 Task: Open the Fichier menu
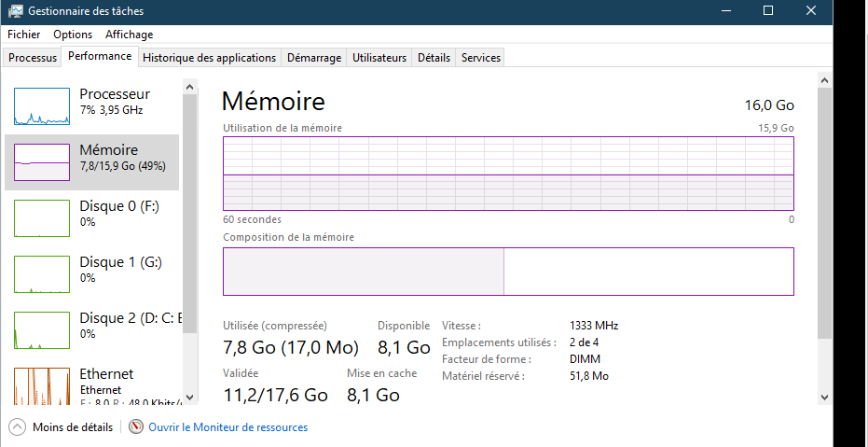point(24,35)
